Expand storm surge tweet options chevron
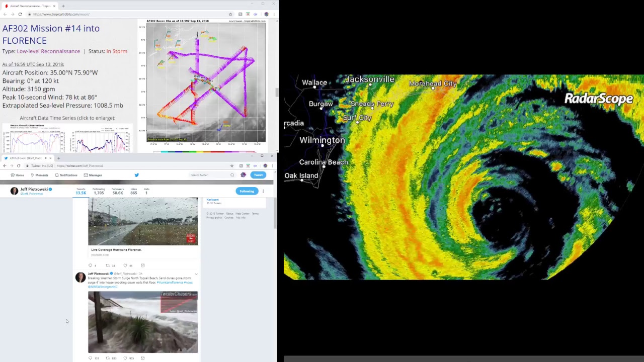The image size is (644, 362). coord(196,274)
